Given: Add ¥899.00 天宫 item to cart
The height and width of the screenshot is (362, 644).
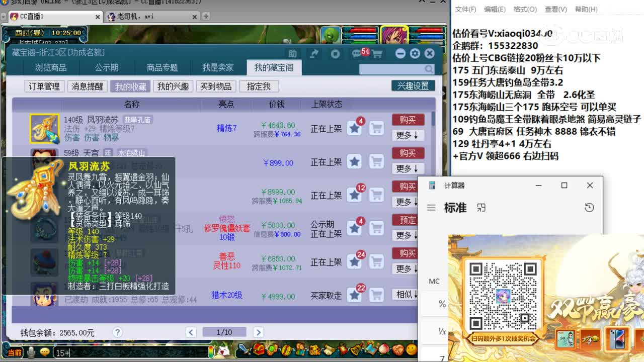Looking at the screenshot, I should 376,162.
